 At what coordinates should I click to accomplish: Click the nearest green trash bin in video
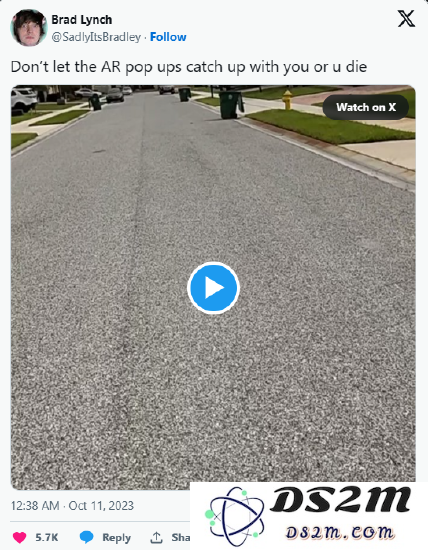231,105
